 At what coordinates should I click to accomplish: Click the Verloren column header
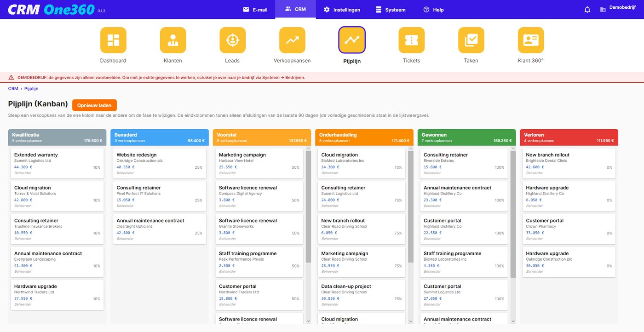(x=569, y=137)
